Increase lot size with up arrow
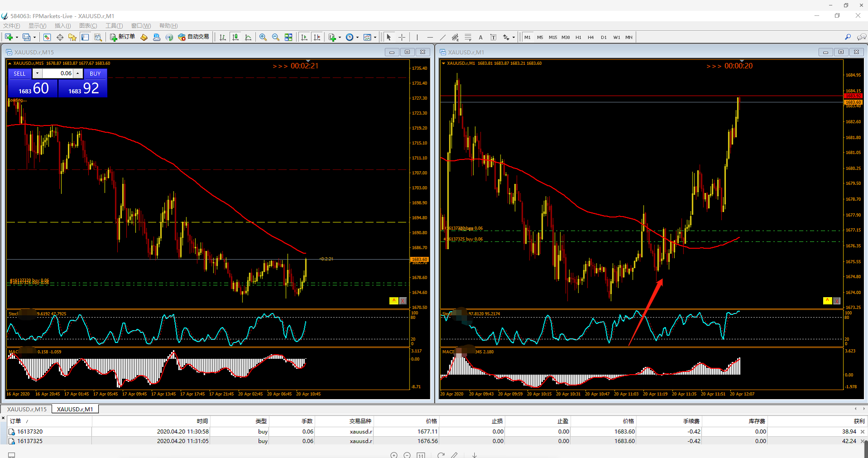 (78, 73)
